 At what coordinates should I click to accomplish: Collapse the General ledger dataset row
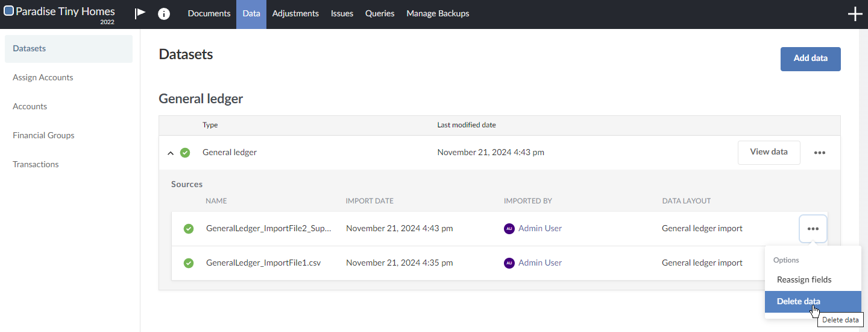[171, 153]
